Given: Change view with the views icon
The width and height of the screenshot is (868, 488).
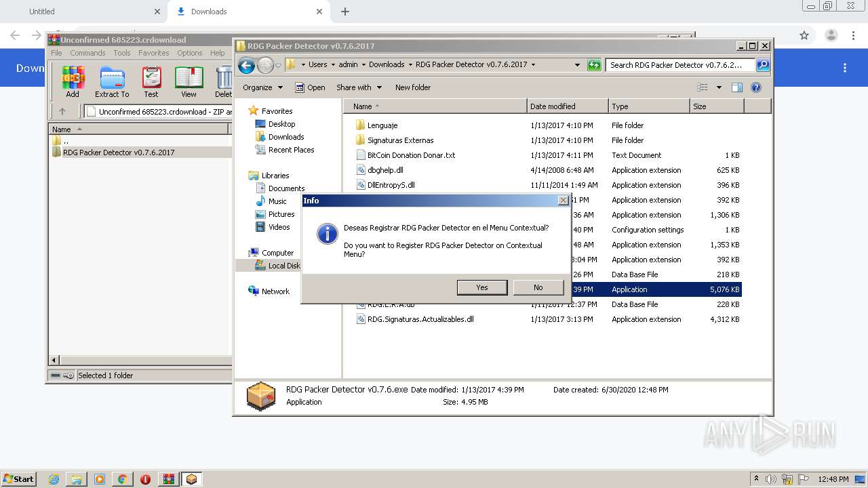Looking at the screenshot, I should (x=703, y=87).
